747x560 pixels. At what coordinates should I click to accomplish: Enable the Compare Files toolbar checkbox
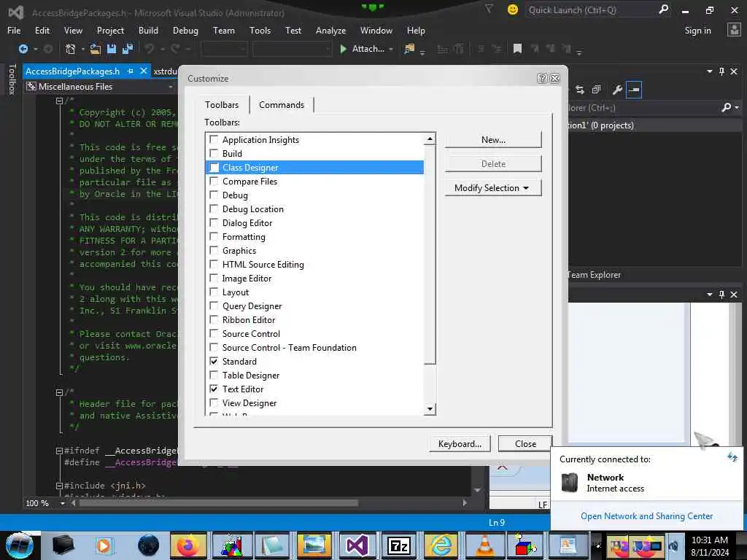coord(214,181)
